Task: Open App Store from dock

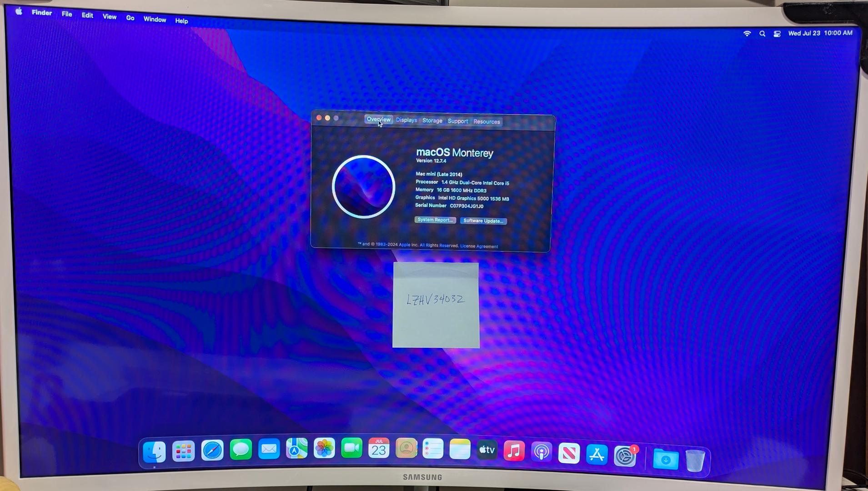Action: point(597,455)
